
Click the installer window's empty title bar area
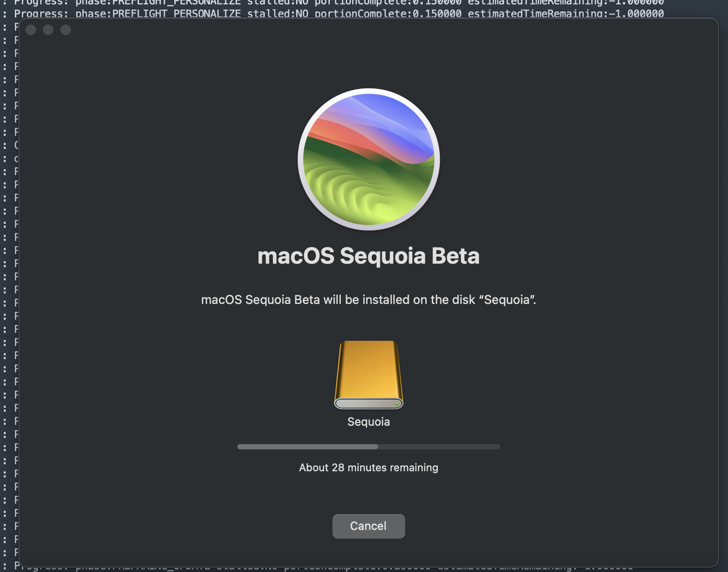pyautogui.click(x=394, y=30)
